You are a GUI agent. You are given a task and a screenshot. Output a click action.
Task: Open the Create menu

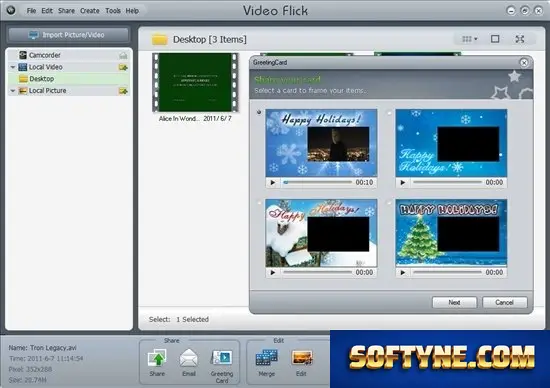click(x=90, y=11)
